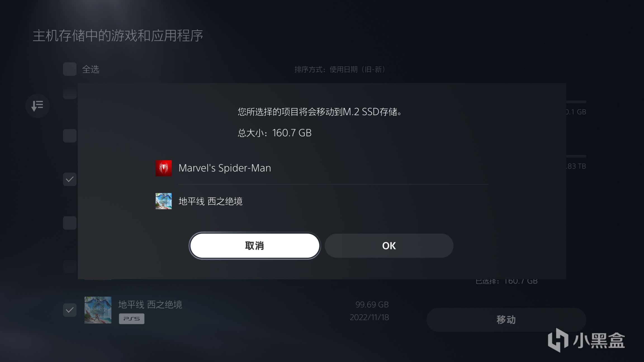The image size is (644, 362).
Task: Check the unchecked box below sort icon
Action: pos(70,136)
